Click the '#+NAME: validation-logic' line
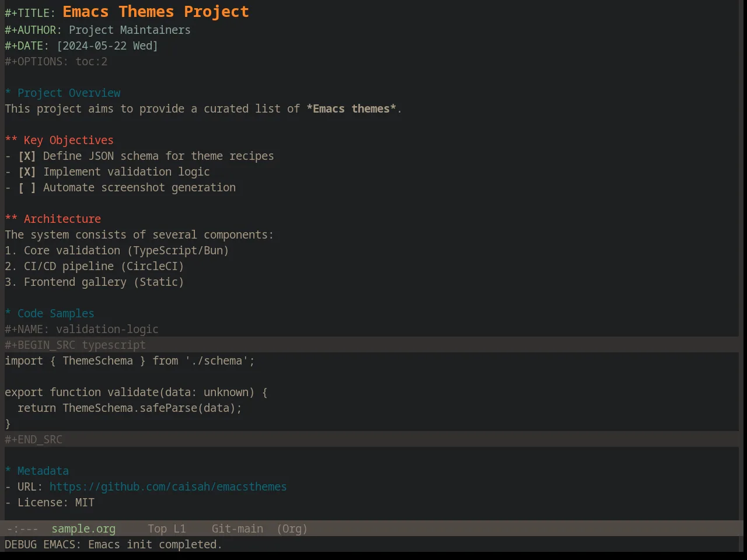The height and width of the screenshot is (560, 747). [82, 329]
